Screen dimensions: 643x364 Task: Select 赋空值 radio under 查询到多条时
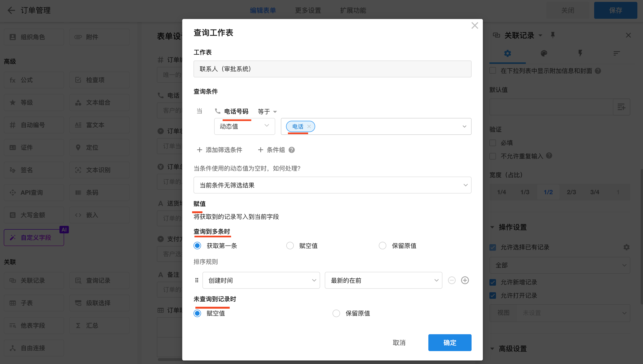290,246
